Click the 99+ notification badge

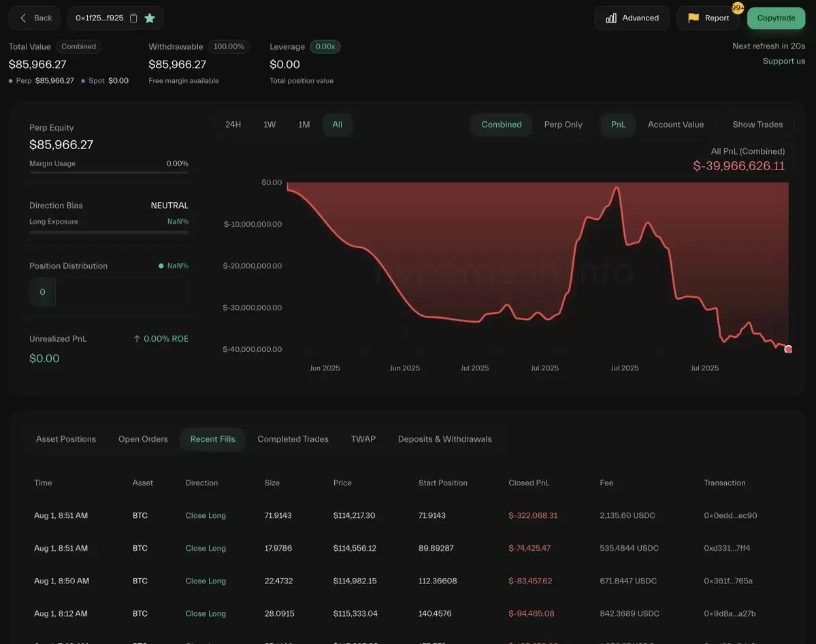(x=738, y=8)
